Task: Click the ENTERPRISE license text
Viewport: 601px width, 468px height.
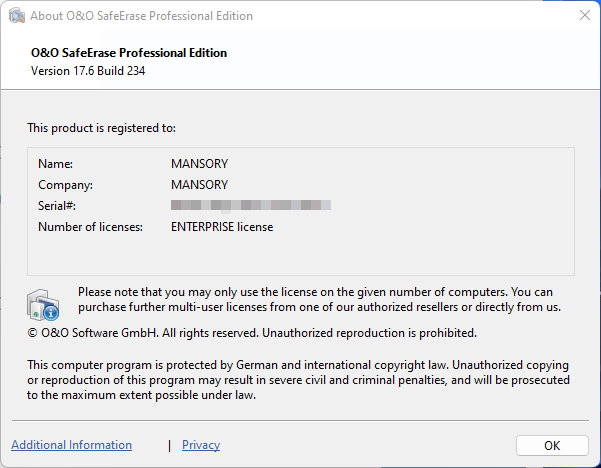Action: point(222,227)
